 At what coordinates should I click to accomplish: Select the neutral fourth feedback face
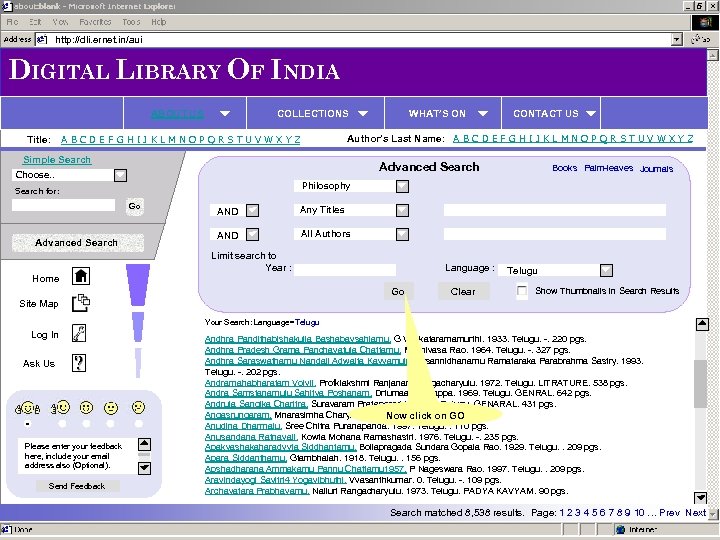tap(111, 408)
